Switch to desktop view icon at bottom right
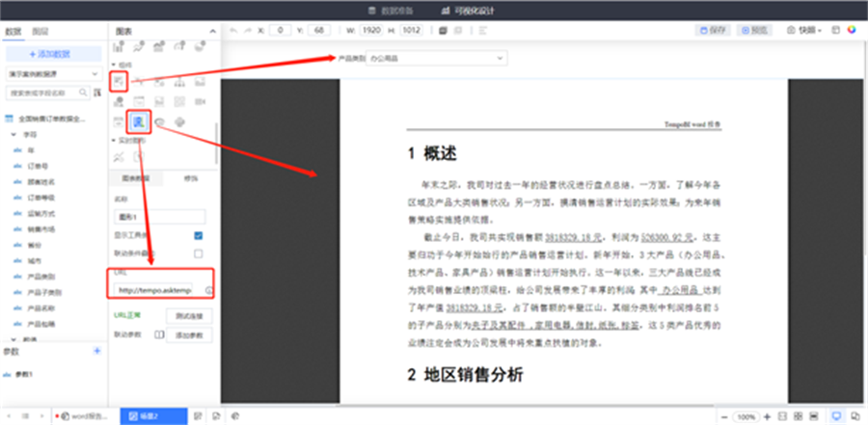The width and height of the screenshot is (868, 425). [x=836, y=416]
